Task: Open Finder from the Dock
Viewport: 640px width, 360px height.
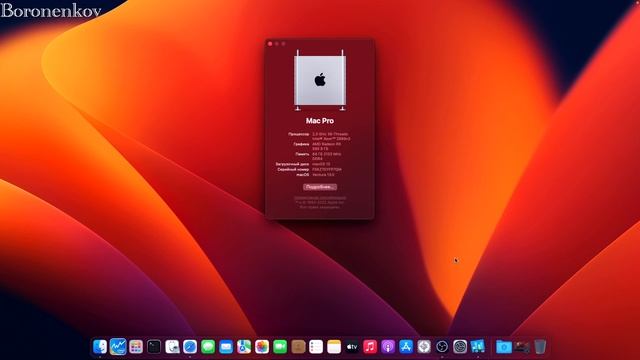Action: pos(100,347)
